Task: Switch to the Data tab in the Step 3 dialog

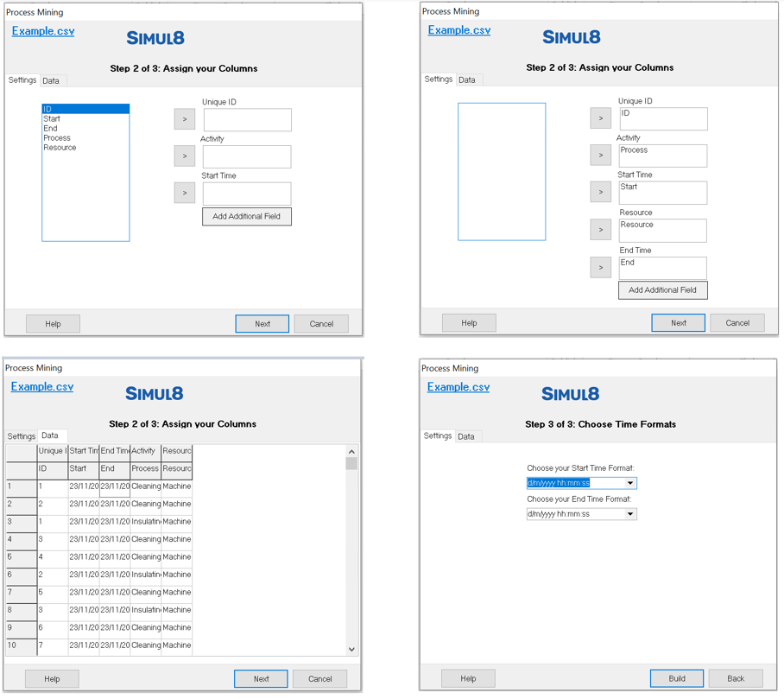Action: point(465,437)
